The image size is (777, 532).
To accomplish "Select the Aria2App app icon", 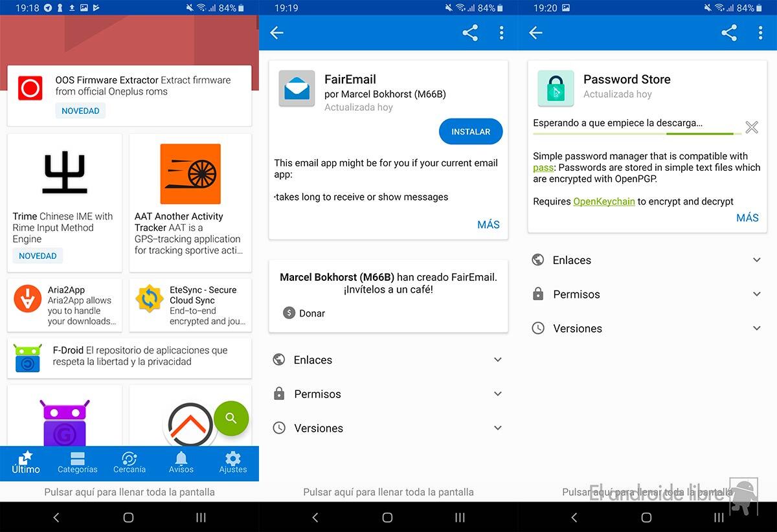I will pyautogui.click(x=28, y=298).
